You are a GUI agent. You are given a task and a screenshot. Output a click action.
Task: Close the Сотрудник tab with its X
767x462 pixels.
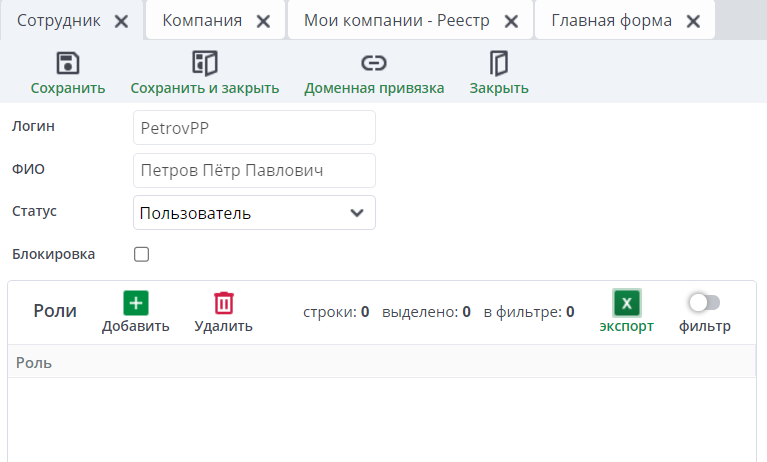121,21
